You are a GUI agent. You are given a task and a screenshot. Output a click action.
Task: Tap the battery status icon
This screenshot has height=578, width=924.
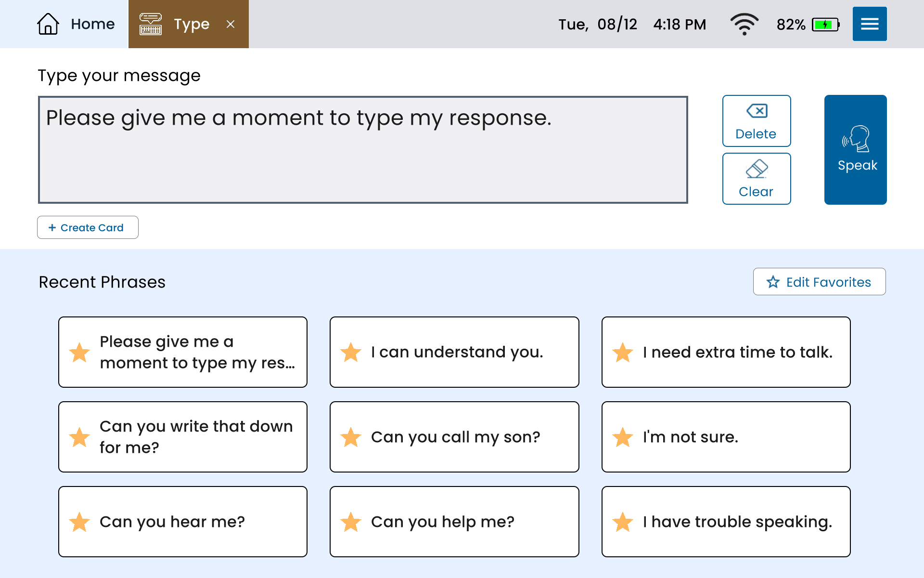coord(825,25)
